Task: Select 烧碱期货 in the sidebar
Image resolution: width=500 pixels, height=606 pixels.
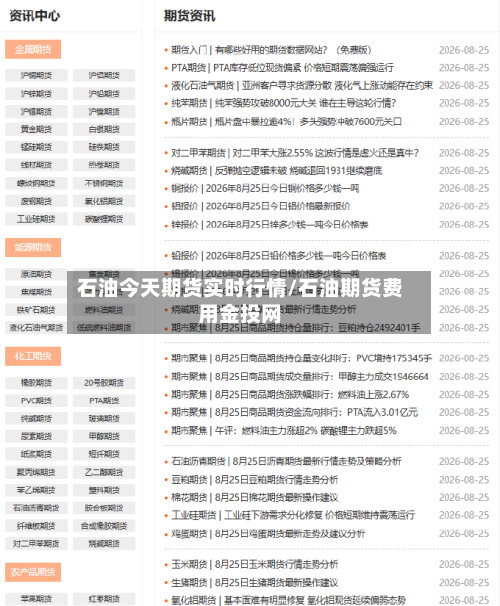Action: [104, 544]
